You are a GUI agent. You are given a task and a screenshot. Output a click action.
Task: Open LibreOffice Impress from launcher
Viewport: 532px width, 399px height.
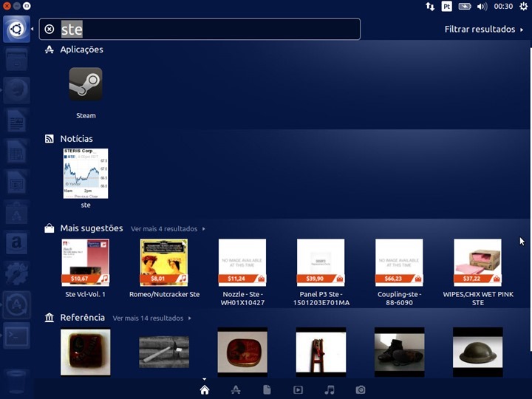point(16,182)
